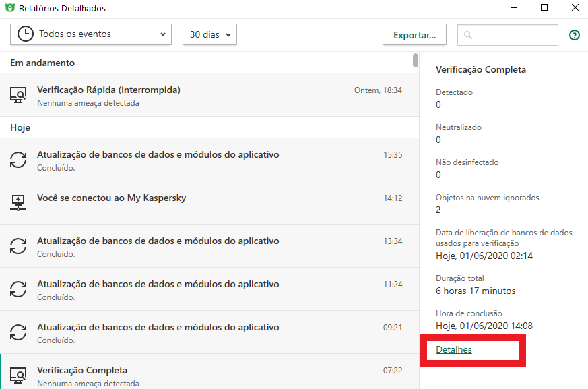588x389 pixels.
Task: Click the Kaspersky bear logo in title bar
Action: (9, 8)
